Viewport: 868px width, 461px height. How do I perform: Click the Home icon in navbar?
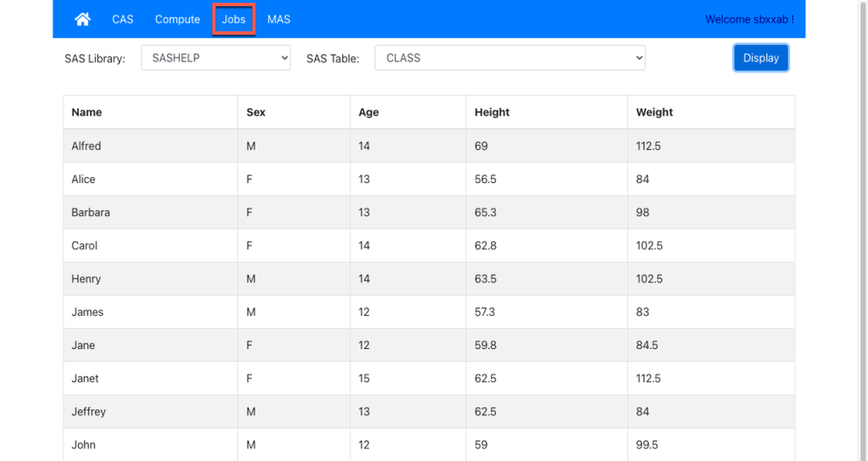(83, 19)
